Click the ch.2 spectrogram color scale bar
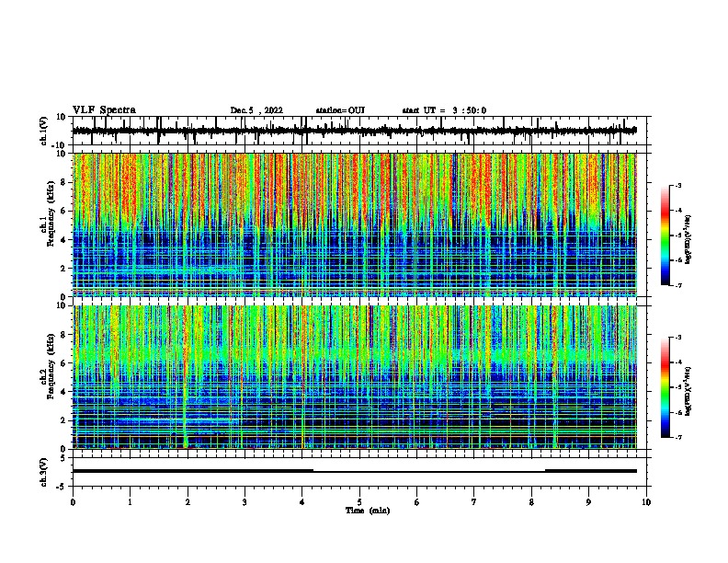The width and height of the screenshot is (728, 563). (x=665, y=387)
